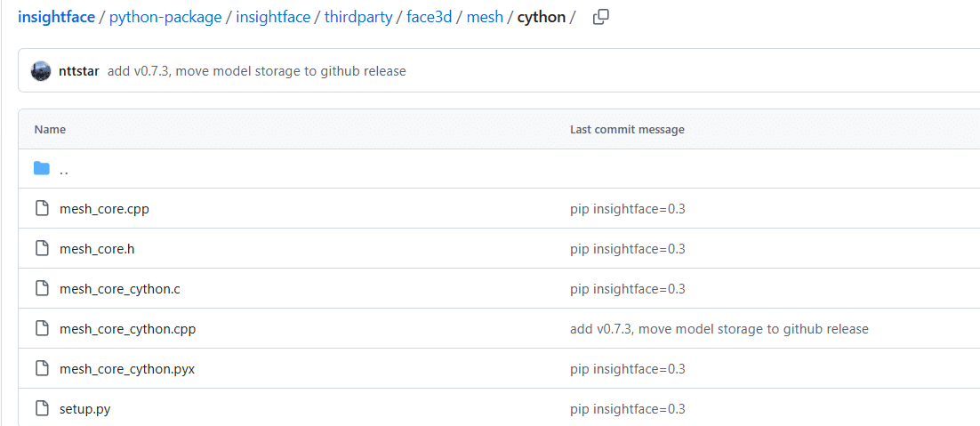The image size is (980, 426).
Task: Click the file icon beside setup.py
Action: tap(41, 409)
